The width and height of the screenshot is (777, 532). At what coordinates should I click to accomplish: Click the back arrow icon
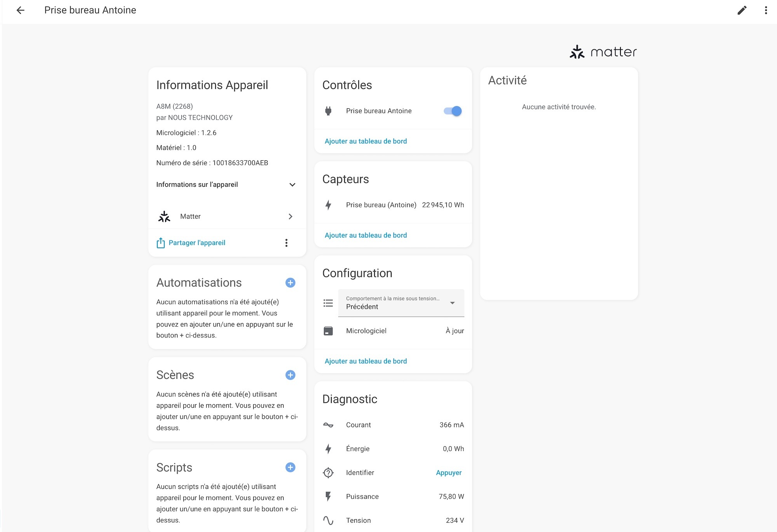pyautogui.click(x=21, y=10)
